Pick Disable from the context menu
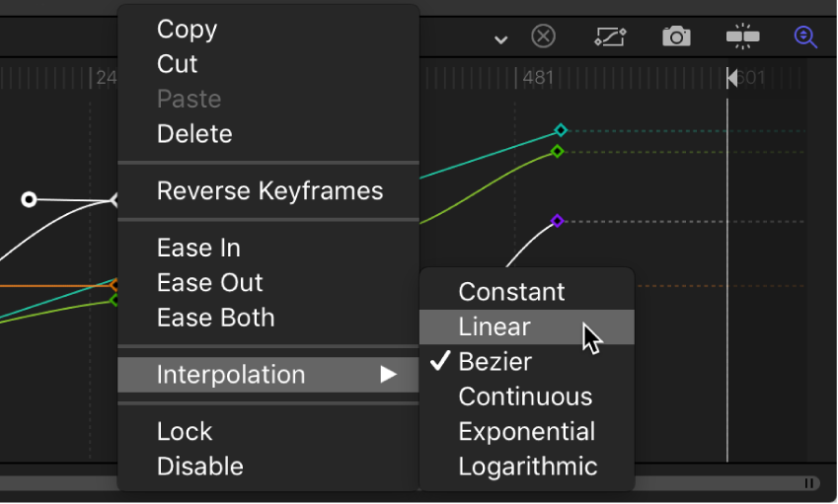This screenshot has height=504, width=838. pyautogui.click(x=199, y=467)
